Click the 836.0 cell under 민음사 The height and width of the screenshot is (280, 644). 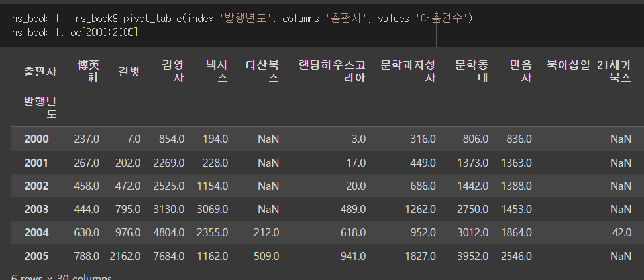click(x=519, y=139)
